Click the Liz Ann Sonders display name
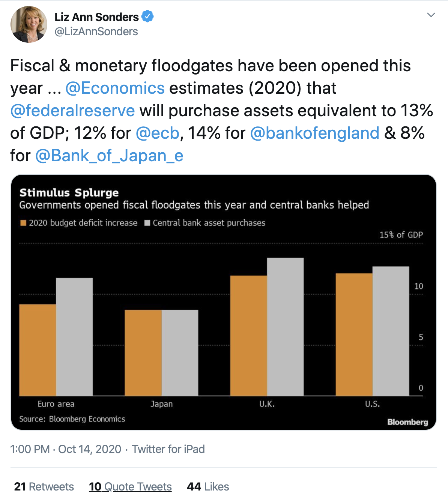This screenshot has width=448, height=504. [96, 17]
